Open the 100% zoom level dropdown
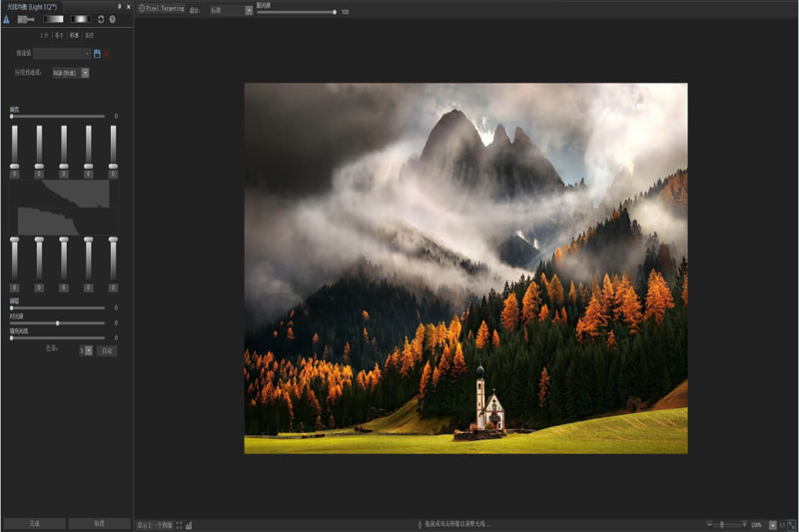This screenshot has height=532, width=799. 773,525
